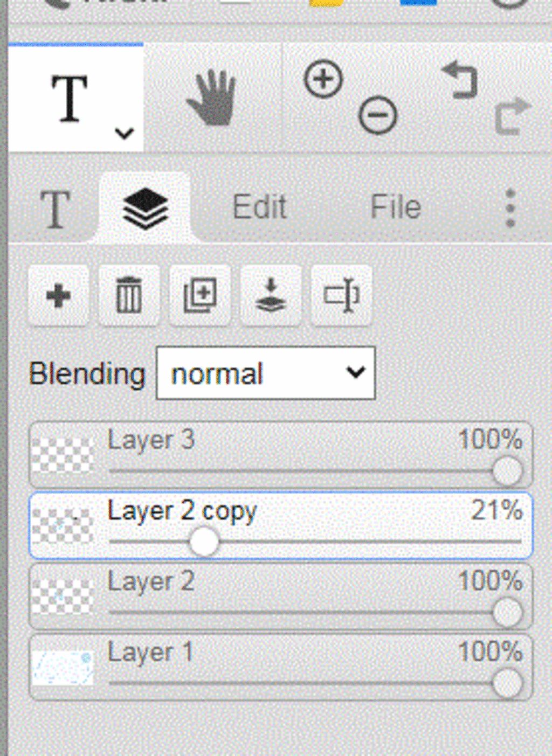Open the File tab
Screen dimensions: 552x756
click(396, 207)
